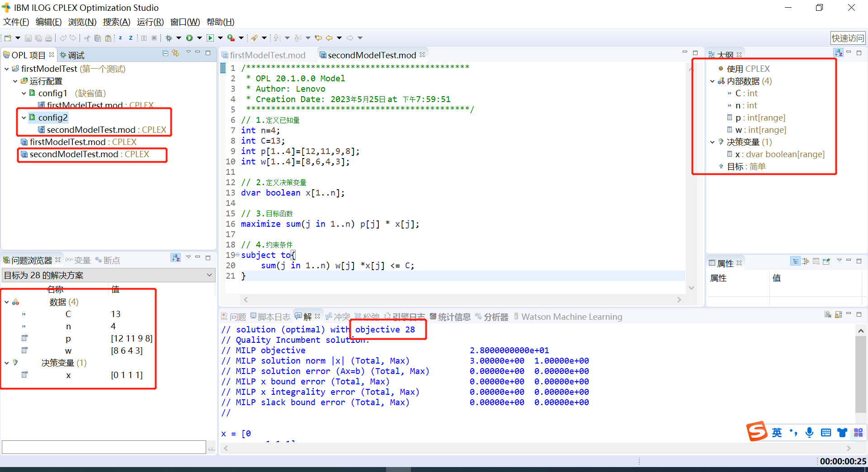Click the editor horizontal scrollbar track
The image size is (868, 472).
[x=462, y=299]
